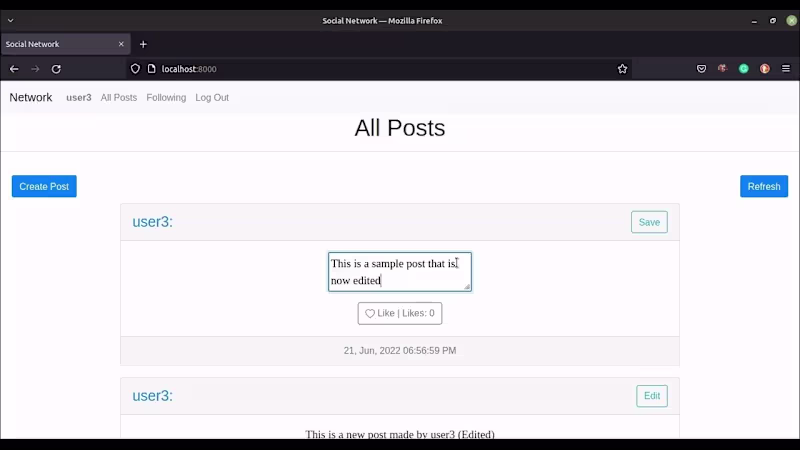Open the green circular extension icon
800x450 pixels.
click(744, 68)
